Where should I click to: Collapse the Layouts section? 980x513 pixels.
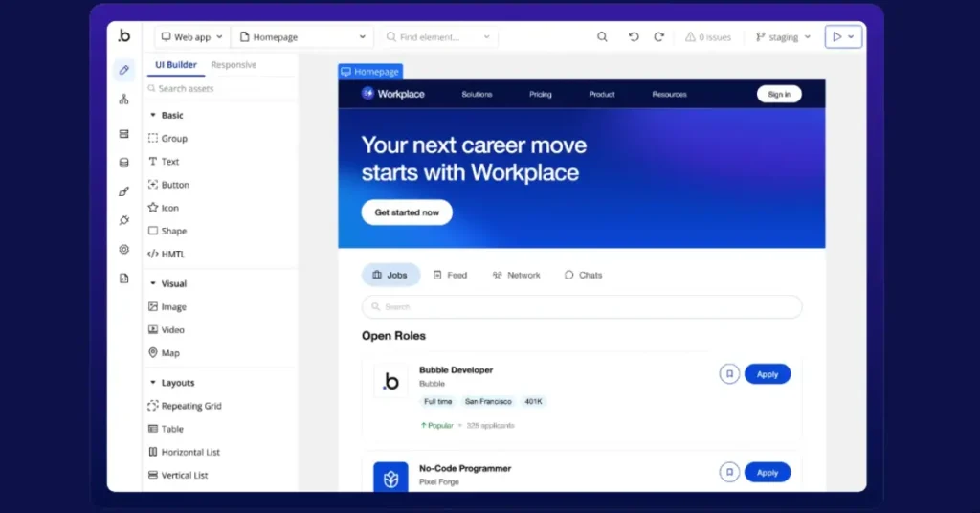(x=152, y=383)
